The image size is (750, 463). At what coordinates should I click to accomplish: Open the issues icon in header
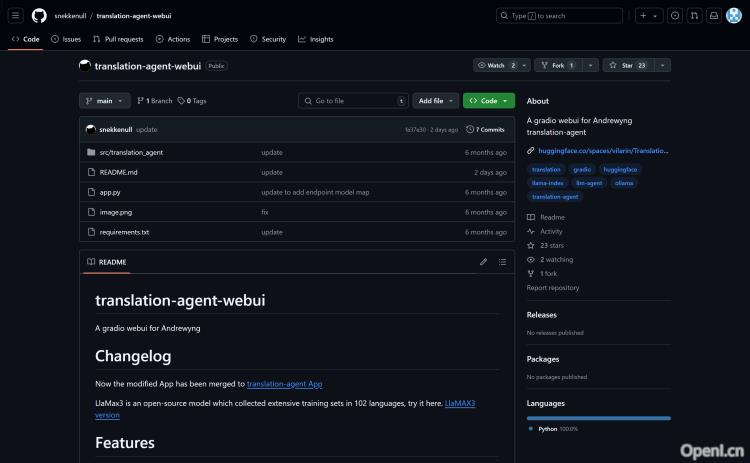pyautogui.click(x=674, y=16)
